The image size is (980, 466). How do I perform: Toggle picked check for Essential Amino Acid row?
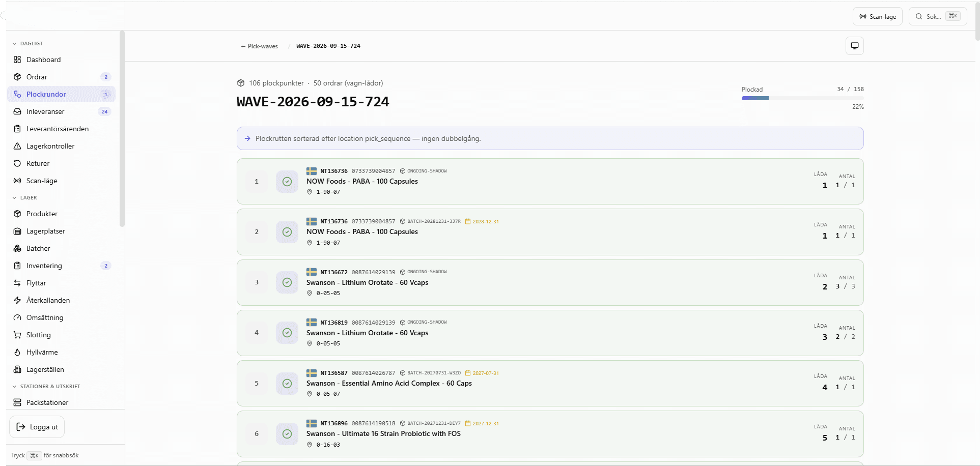coord(287,384)
